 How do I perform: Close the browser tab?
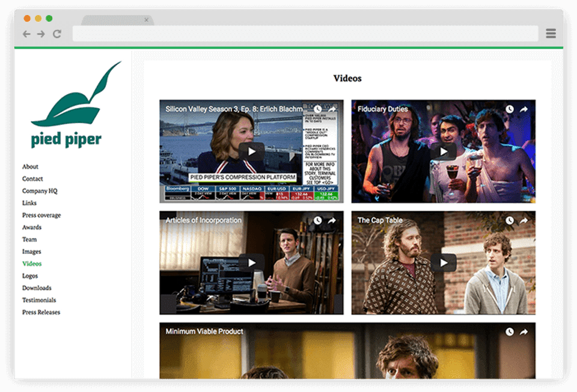tap(147, 20)
